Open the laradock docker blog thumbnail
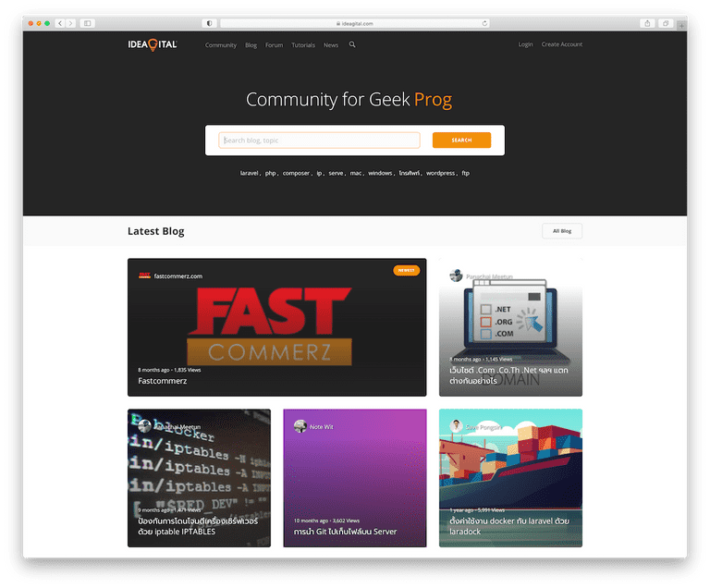Screen dimensions: 710x588 (x=510, y=478)
